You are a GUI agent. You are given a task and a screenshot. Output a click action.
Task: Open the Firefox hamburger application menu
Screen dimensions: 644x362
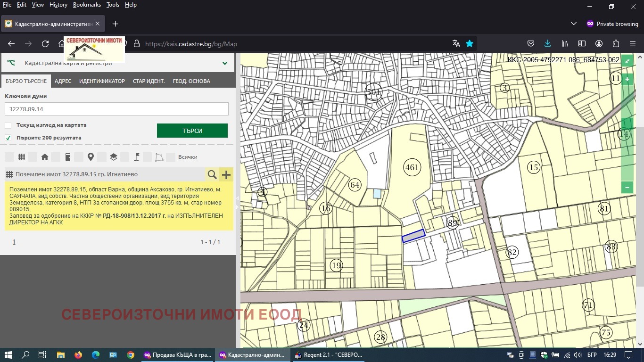click(633, 44)
